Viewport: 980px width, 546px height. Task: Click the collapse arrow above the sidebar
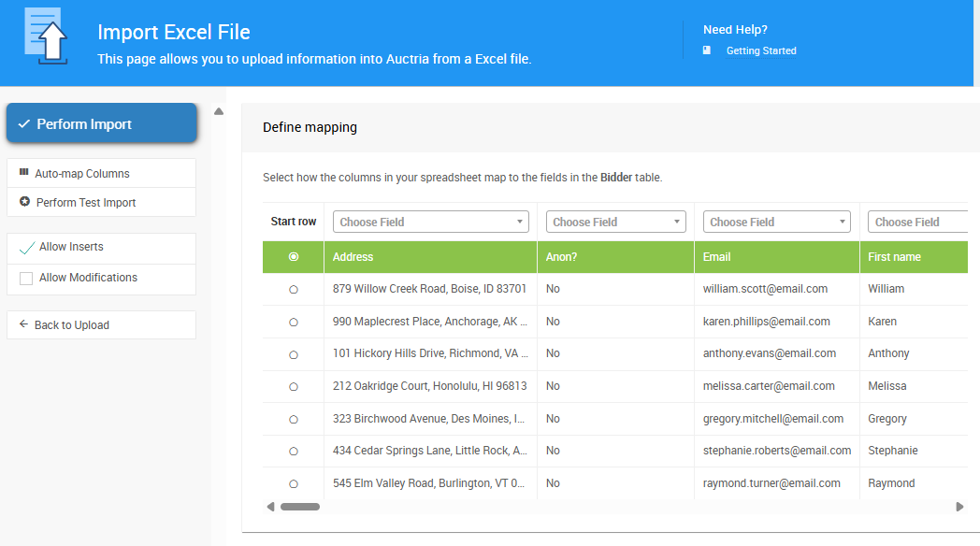pyautogui.click(x=218, y=110)
